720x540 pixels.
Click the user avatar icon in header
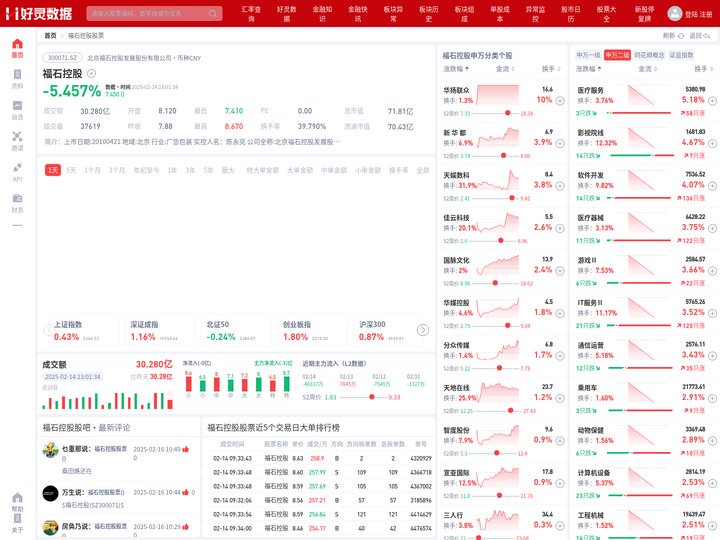pyautogui.click(x=675, y=13)
